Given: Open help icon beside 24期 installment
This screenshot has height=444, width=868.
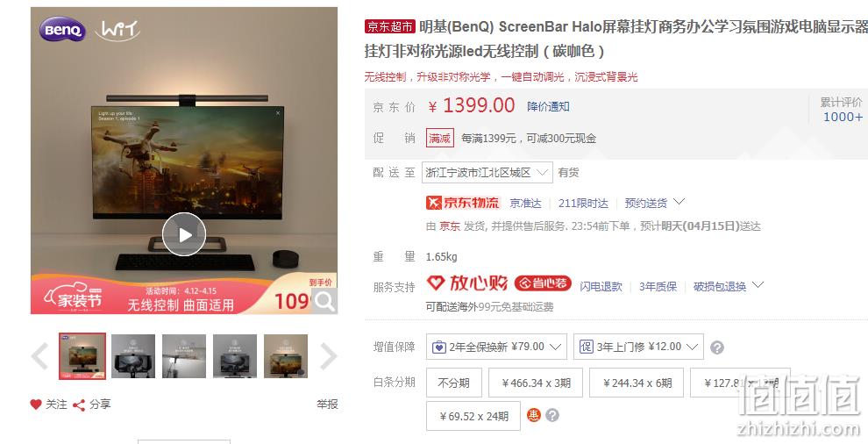Looking at the screenshot, I should coord(551,415).
